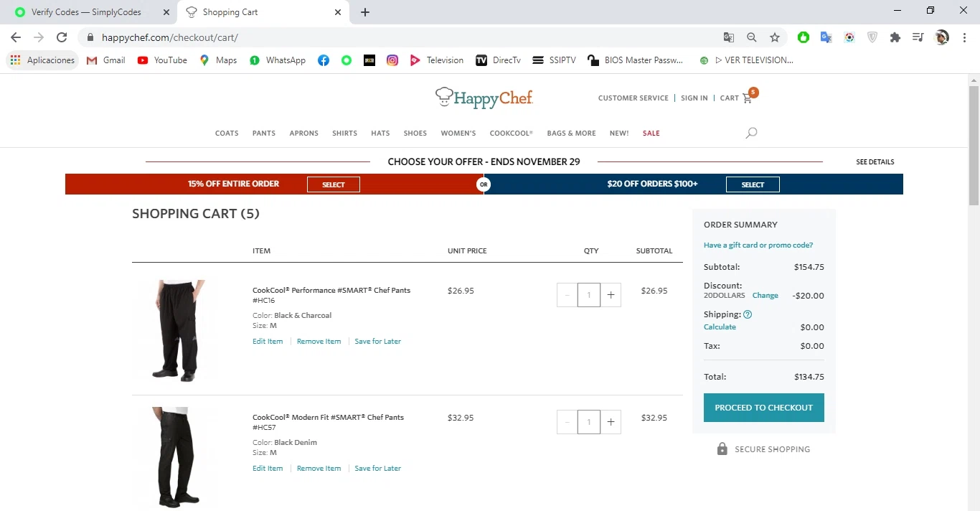Open the WOMEN'S menu

pyautogui.click(x=458, y=133)
